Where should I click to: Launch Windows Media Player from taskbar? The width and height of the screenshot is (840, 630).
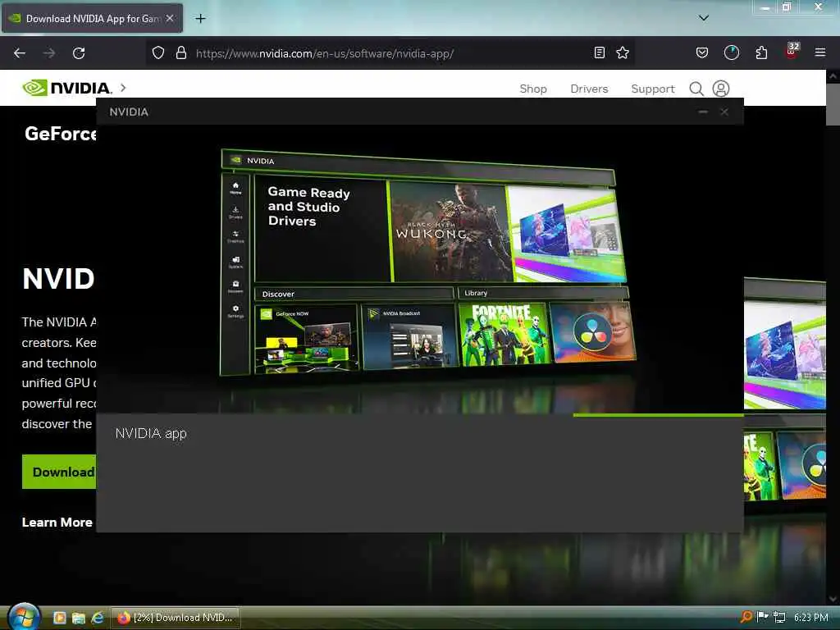click(x=59, y=618)
